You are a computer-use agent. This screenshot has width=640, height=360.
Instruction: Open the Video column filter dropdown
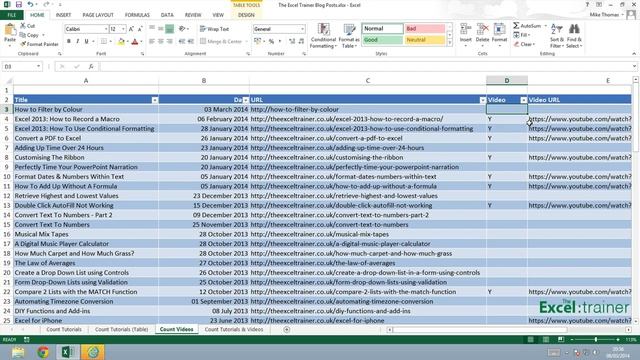(523, 100)
